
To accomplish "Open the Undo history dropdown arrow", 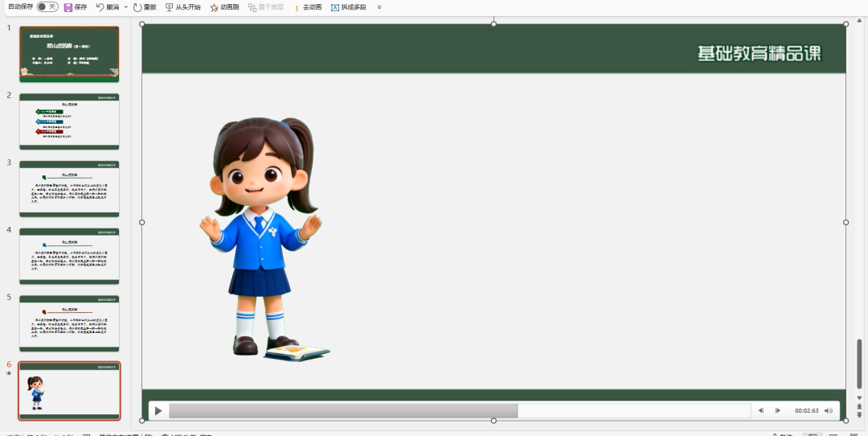I will coord(125,7).
